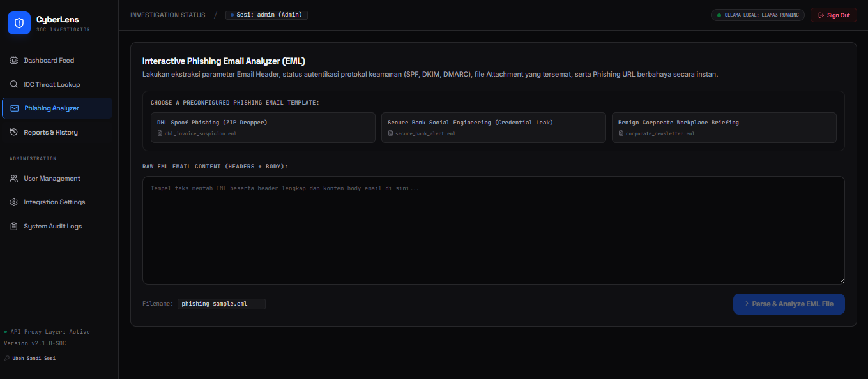
Task: Click the Reports & History clock icon
Action: coord(14,133)
